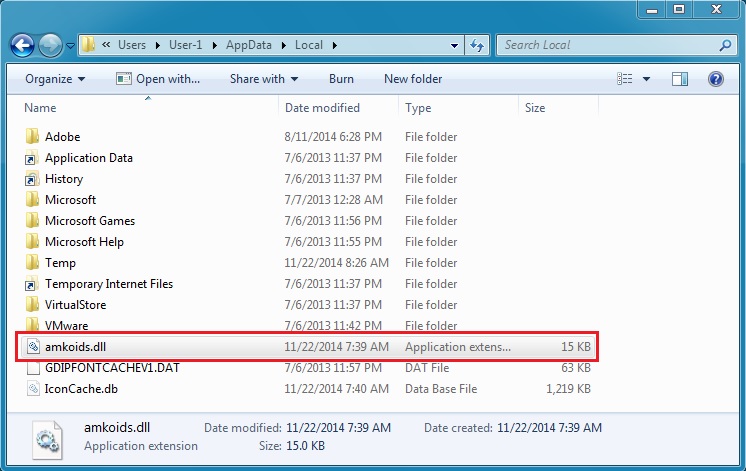Click Date created value in details pane
The image size is (746, 471).
point(549,428)
